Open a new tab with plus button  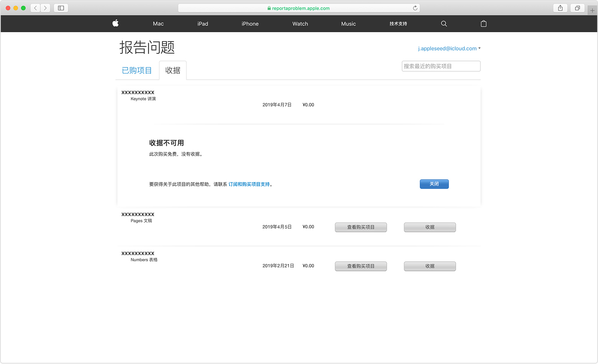pyautogui.click(x=592, y=10)
